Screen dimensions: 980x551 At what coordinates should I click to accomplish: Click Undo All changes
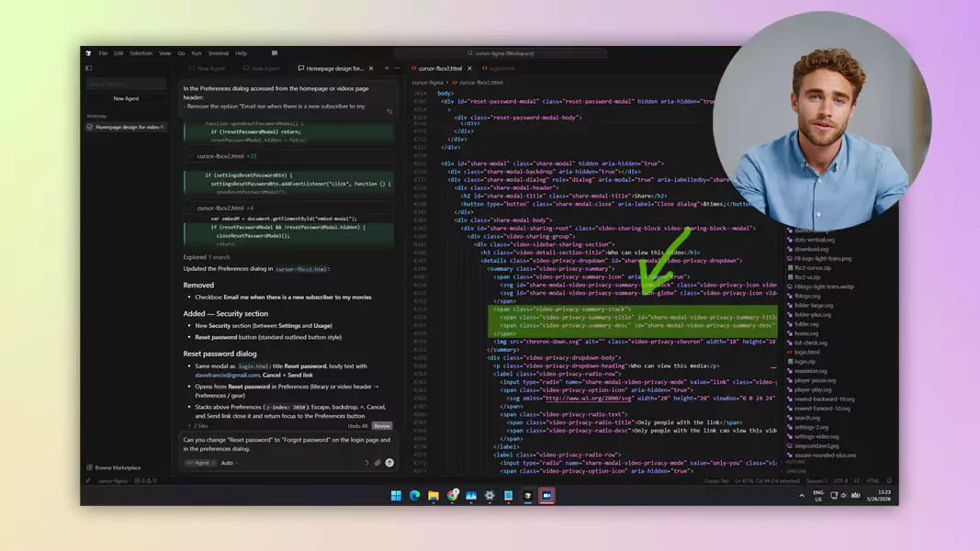(357, 426)
